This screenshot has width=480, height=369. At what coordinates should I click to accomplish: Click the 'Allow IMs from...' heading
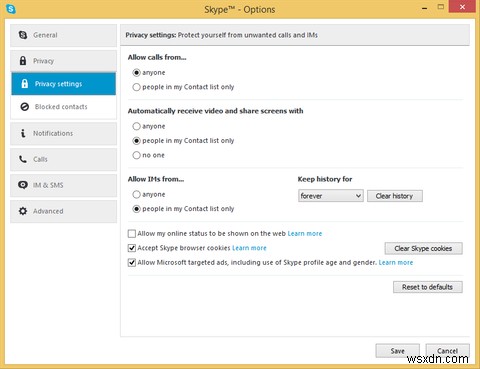pyautogui.click(x=156, y=179)
